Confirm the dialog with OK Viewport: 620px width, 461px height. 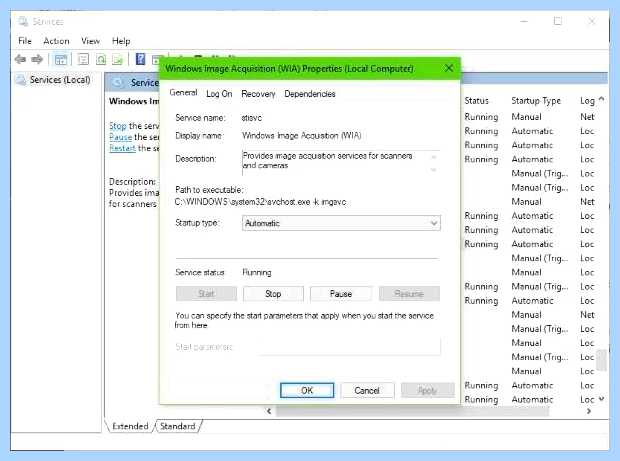pyautogui.click(x=307, y=390)
